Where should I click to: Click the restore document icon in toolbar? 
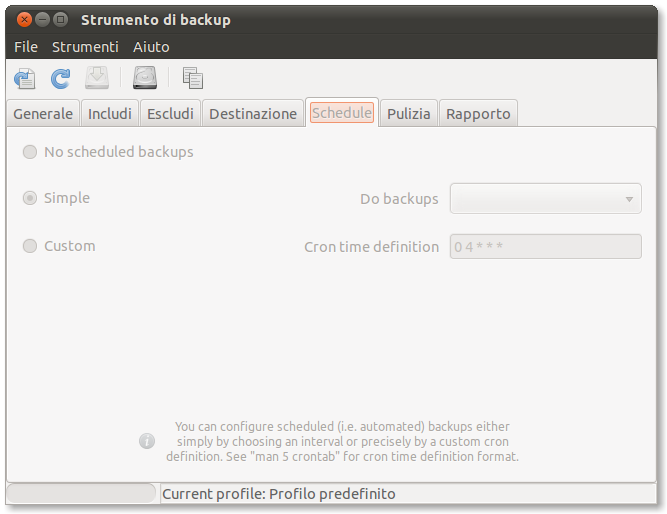25,78
